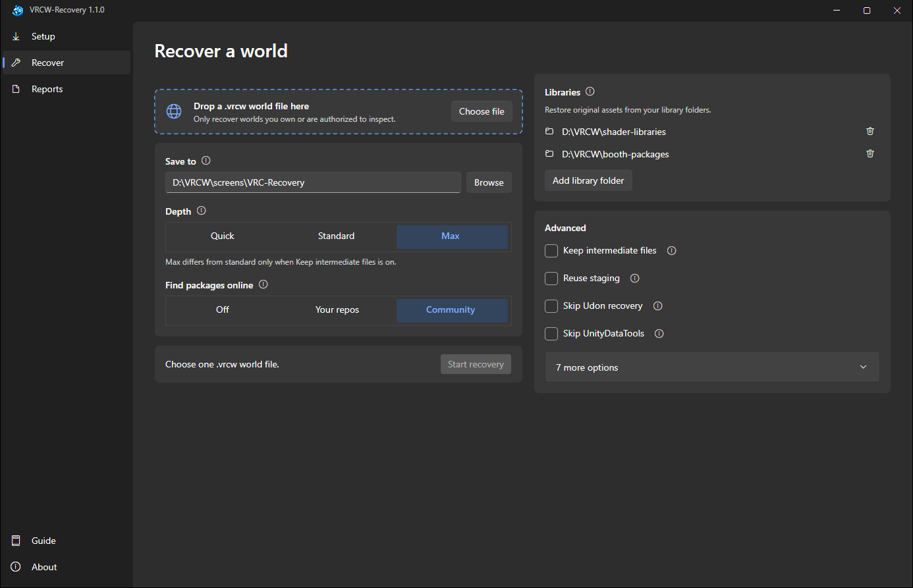913x588 pixels.
Task: Select Your repos for package search
Action: (x=337, y=310)
